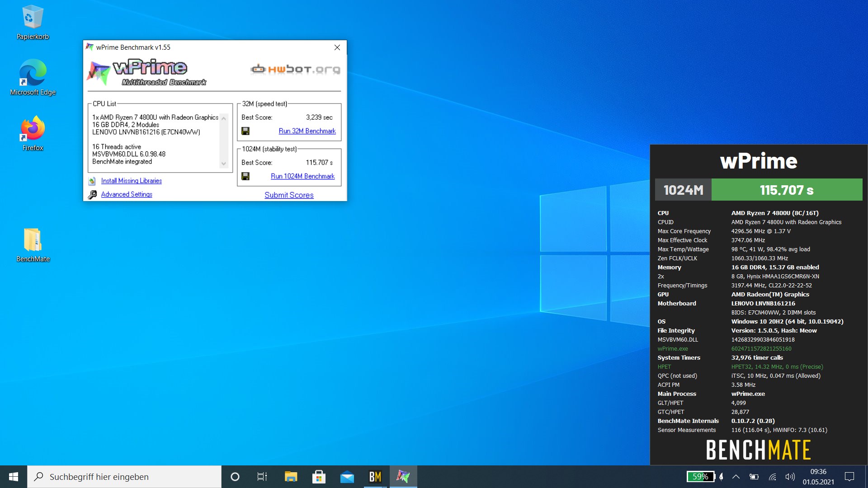This screenshot has width=868, height=488.
Task: Click the BENCHMATE logo at panel bottom
Action: tap(759, 450)
